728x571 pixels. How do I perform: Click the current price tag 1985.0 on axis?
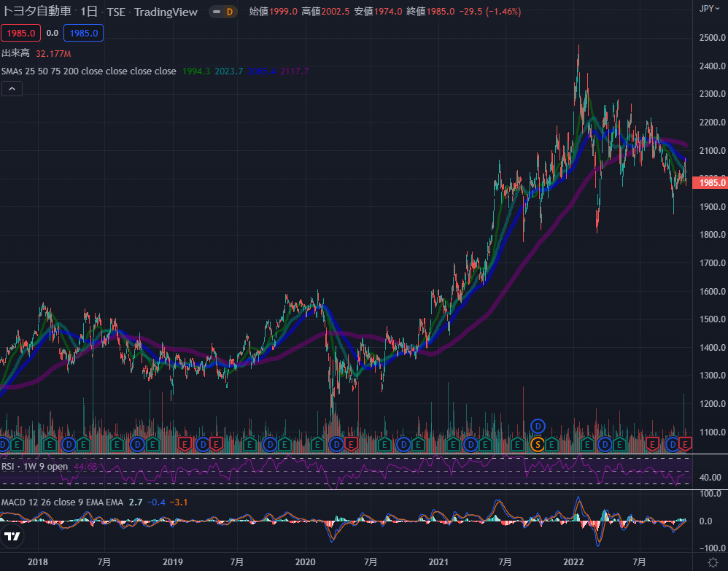(710, 182)
